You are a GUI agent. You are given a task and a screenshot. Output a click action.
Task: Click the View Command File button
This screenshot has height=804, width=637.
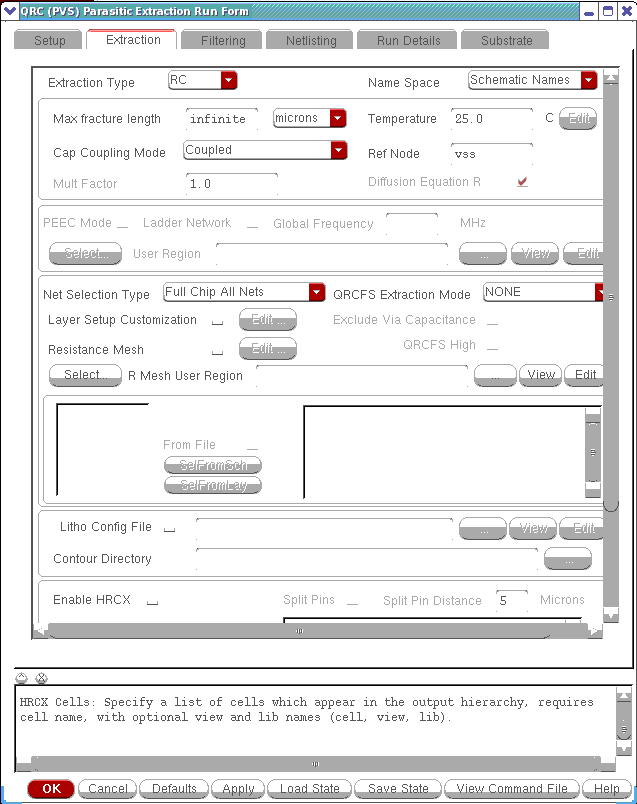(512, 789)
